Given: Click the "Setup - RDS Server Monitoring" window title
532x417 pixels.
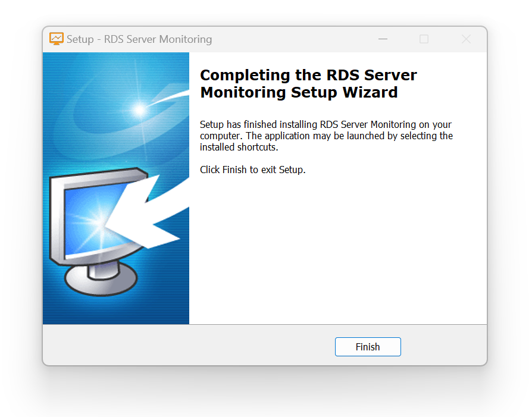Looking at the screenshot, I should point(139,39).
